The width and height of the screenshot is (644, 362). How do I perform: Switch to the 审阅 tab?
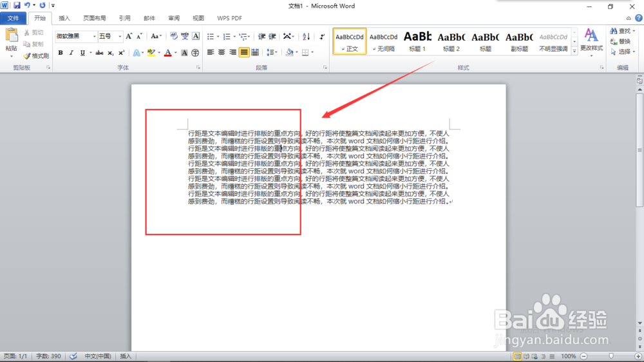(174, 18)
